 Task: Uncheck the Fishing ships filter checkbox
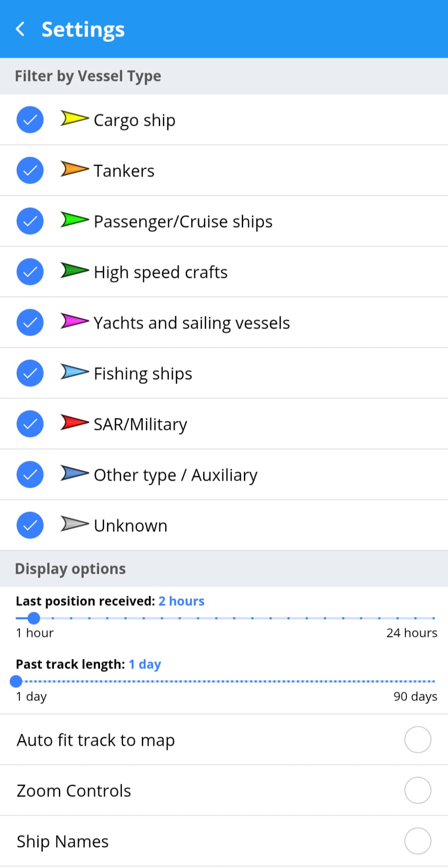tap(30, 373)
